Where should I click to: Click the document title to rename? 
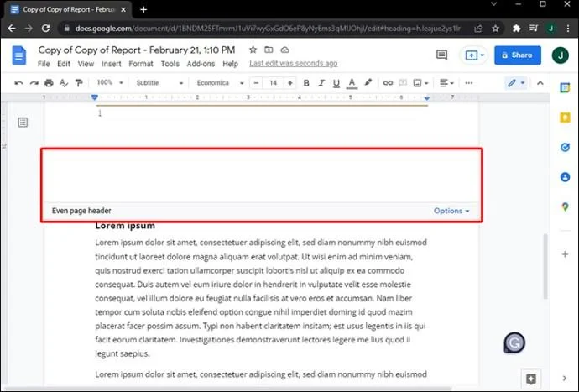click(137, 50)
